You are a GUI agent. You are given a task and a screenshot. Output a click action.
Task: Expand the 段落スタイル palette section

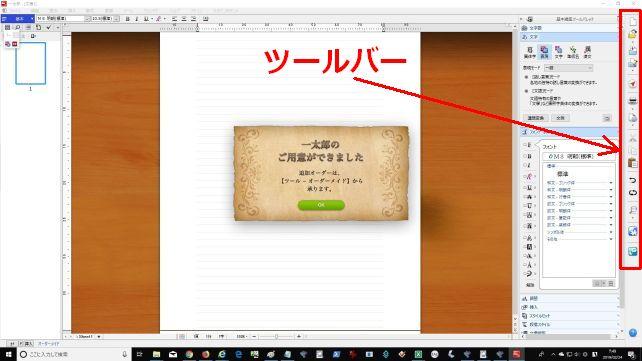coord(569,325)
